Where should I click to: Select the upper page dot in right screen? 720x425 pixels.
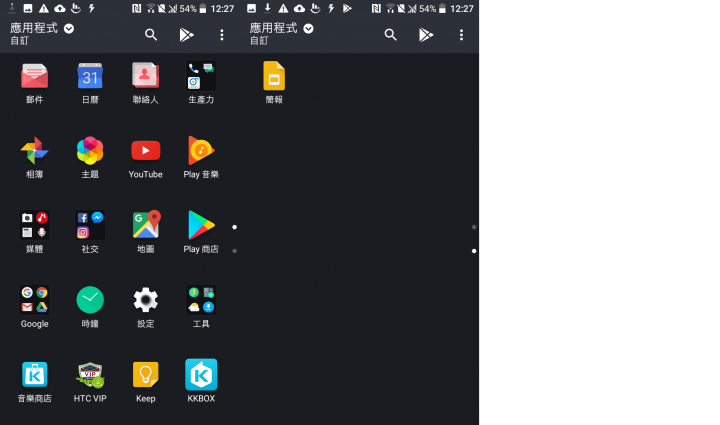coord(474,227)
